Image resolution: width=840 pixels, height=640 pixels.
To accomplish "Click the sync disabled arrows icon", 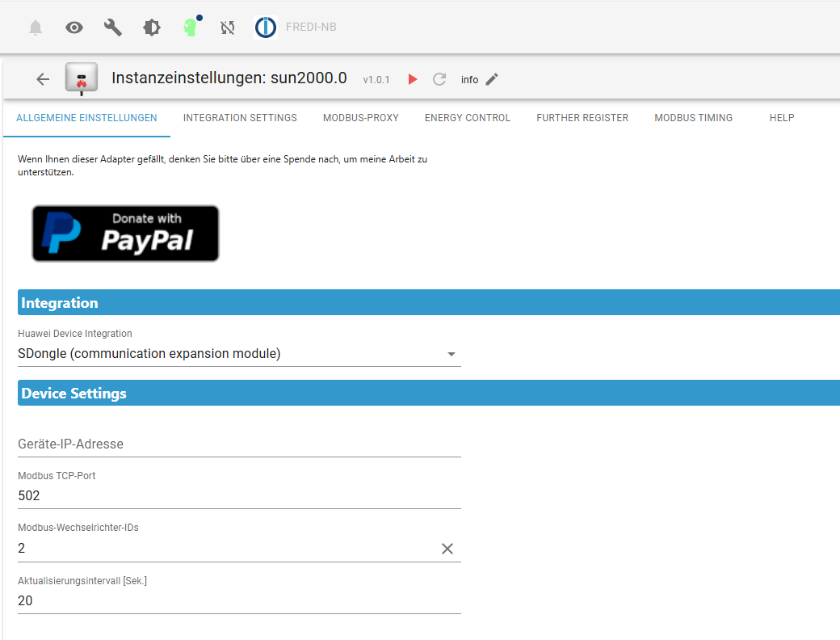I will (x=228, y=27).
